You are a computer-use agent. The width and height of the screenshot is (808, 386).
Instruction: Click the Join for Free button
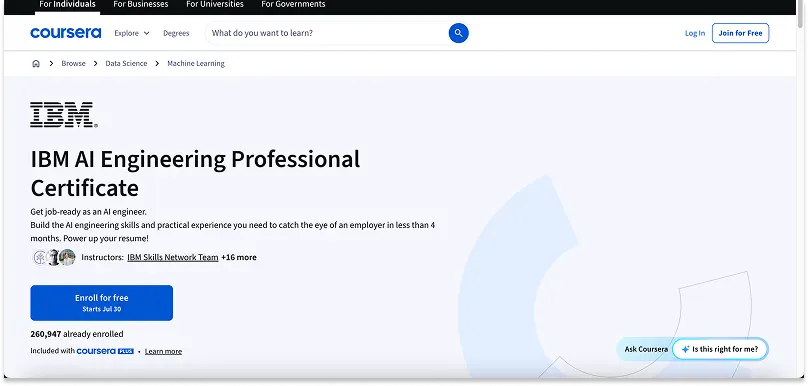pyautogui.click(x=740, y=33)
